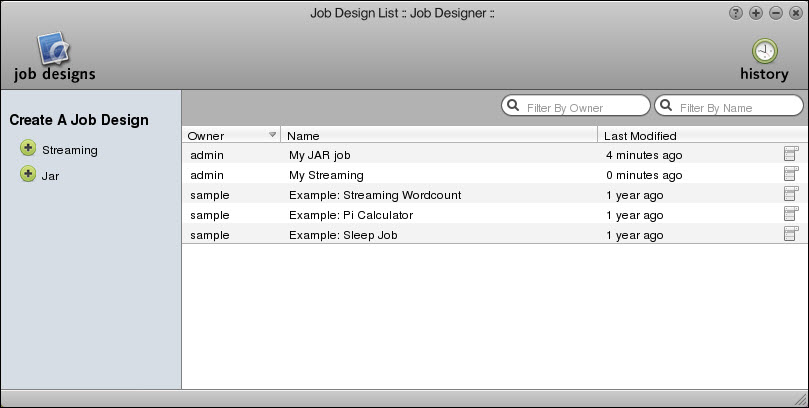This screenshot has height=408, width=809.
Task: Grab the window resize grip corner
Action: click(x=798, y=398)
